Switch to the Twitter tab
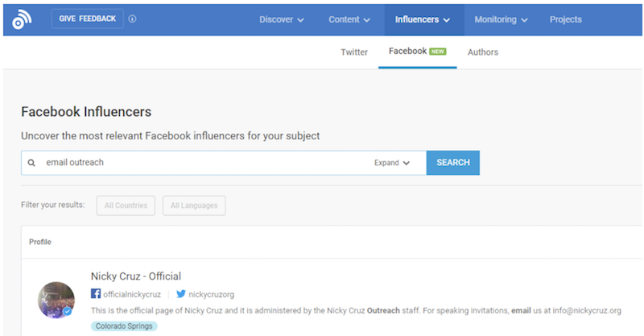The width and height of the screenshot is (644, 336). point(354,52)
